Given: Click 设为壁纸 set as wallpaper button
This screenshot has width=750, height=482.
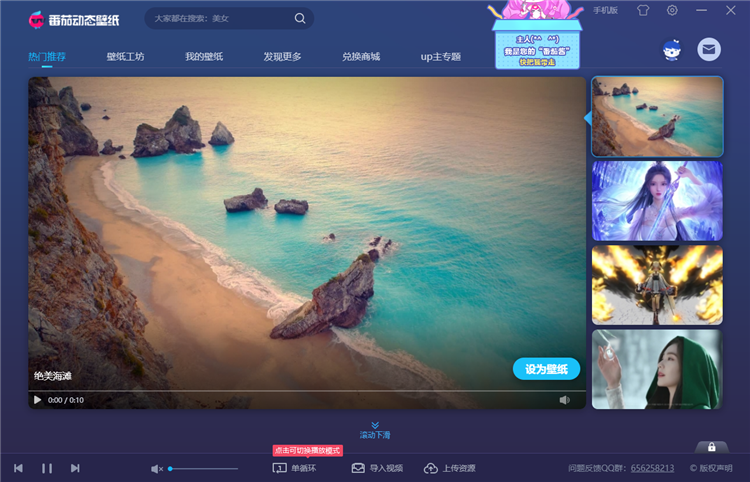Looking at the screenshot, I should tap(546, 369).
